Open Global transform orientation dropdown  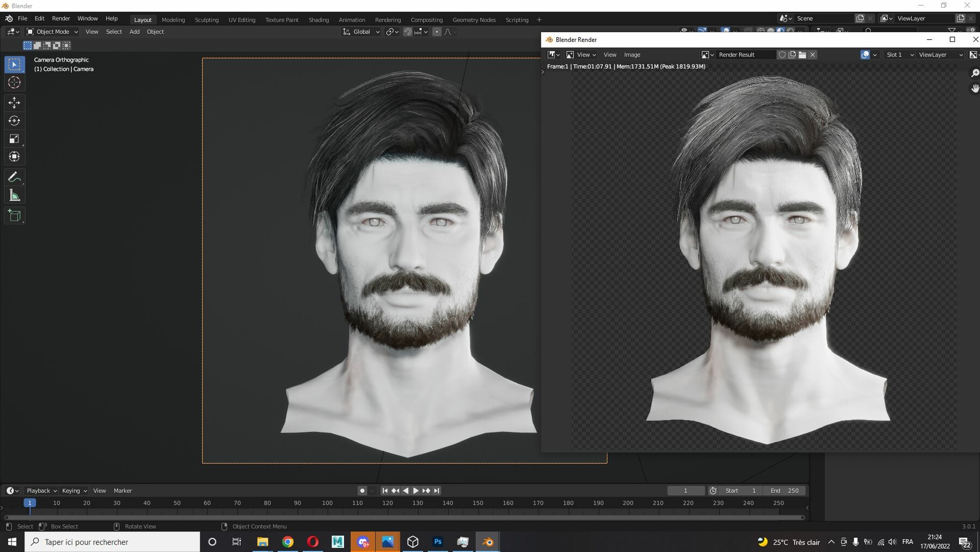point(361,32)
